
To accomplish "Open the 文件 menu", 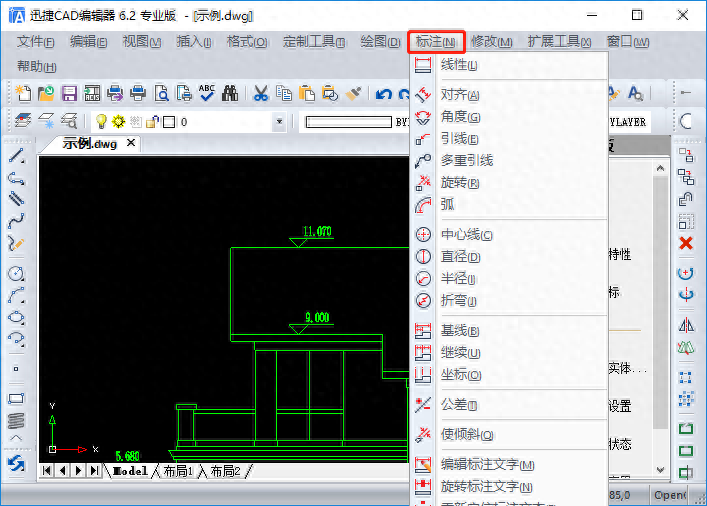I will tap(35, 42).
